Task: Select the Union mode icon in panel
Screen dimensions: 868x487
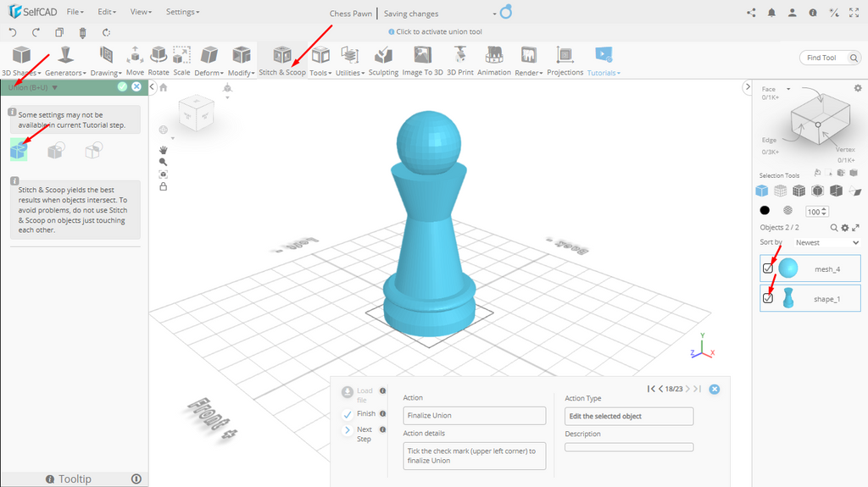Action: (19, 151)
